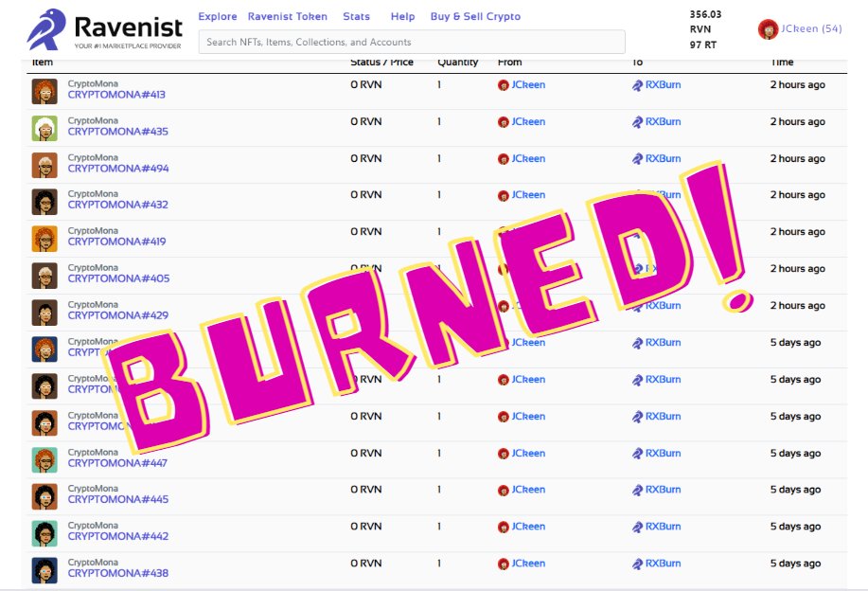Viewport: 868px width, 591px height.
Task: Open JCkeen sender in CRYPTOMONA#445 row
Action: click(528, 490)
